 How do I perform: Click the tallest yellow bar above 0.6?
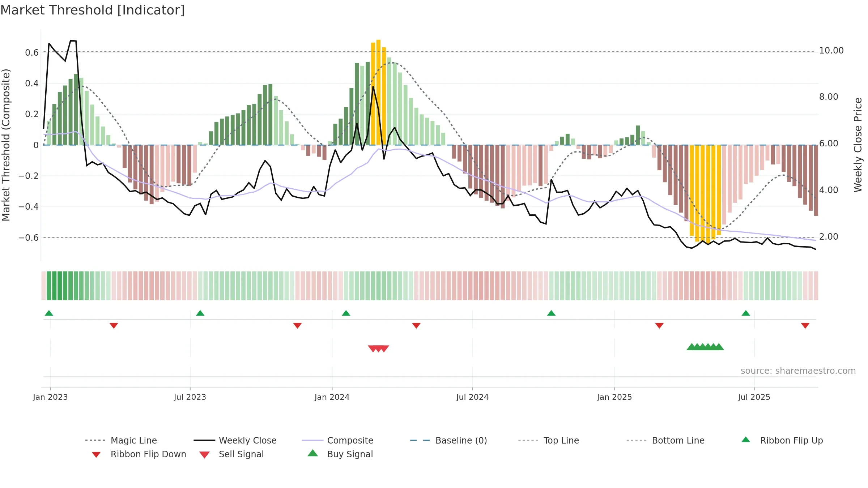coord(378,92)
